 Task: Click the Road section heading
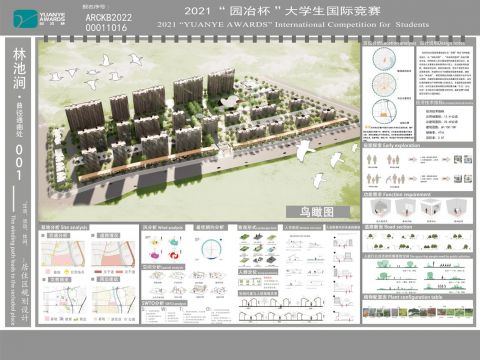pyautogui.click(x=388, y=227)
